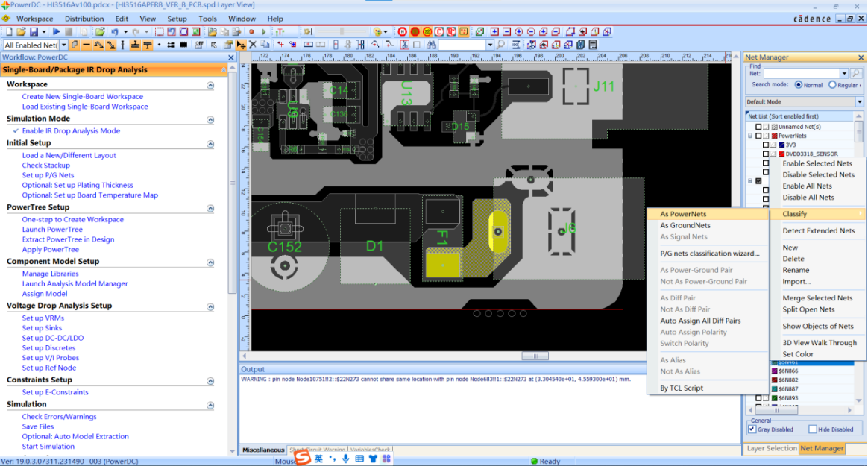Click the magnifier search button in Net Manager
The height and width of the screenshot is (466, 868).
coord(856,73)
